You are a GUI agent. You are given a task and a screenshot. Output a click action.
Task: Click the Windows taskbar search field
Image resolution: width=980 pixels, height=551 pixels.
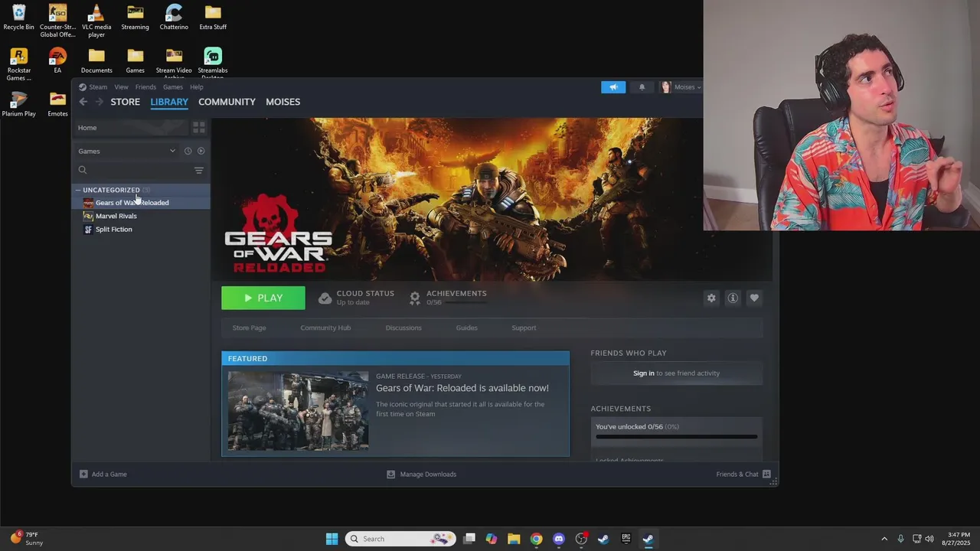point(400,539)
